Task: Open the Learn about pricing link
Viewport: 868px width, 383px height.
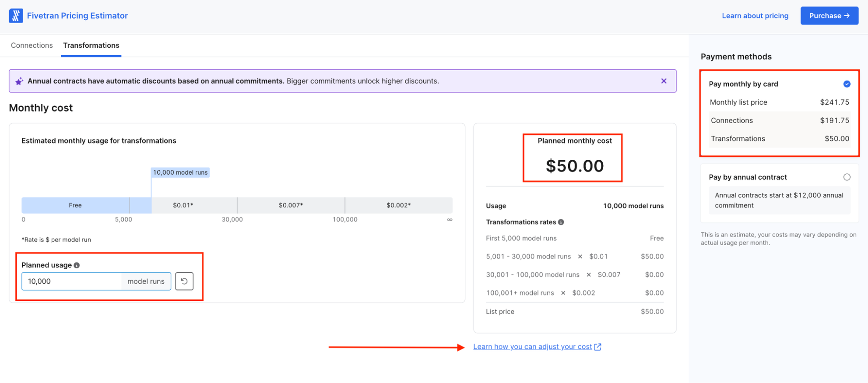Action: point(755,16)
